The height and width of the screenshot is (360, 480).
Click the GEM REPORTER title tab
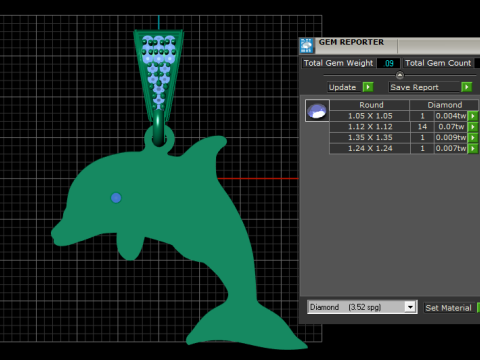[x=351, y=42]
